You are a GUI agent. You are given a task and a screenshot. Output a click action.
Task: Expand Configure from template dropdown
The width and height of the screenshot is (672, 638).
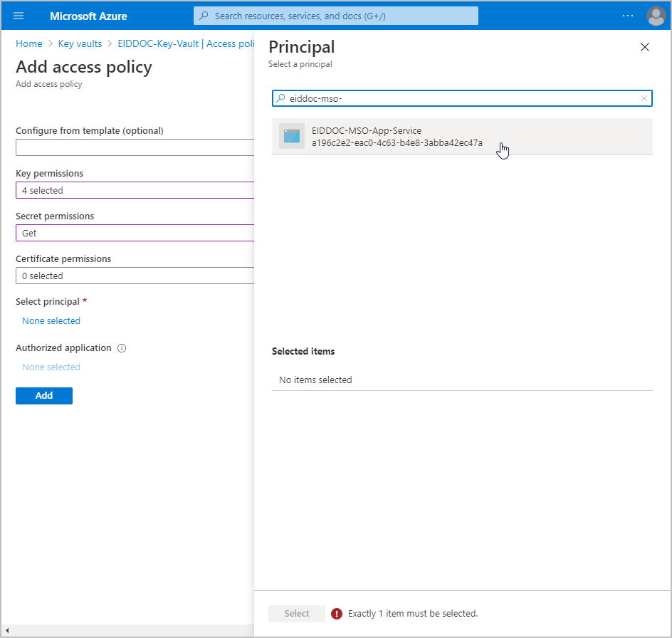135,147
